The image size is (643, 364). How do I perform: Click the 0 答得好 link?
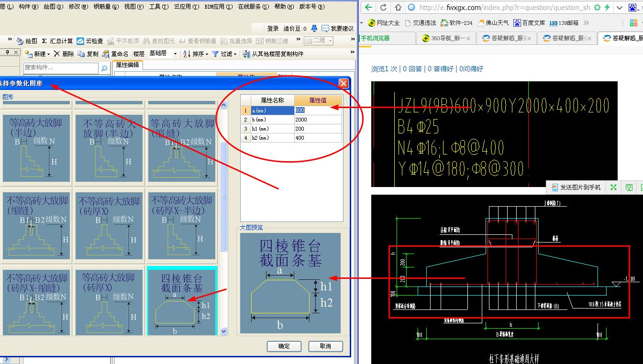click(x=441, y=69)
